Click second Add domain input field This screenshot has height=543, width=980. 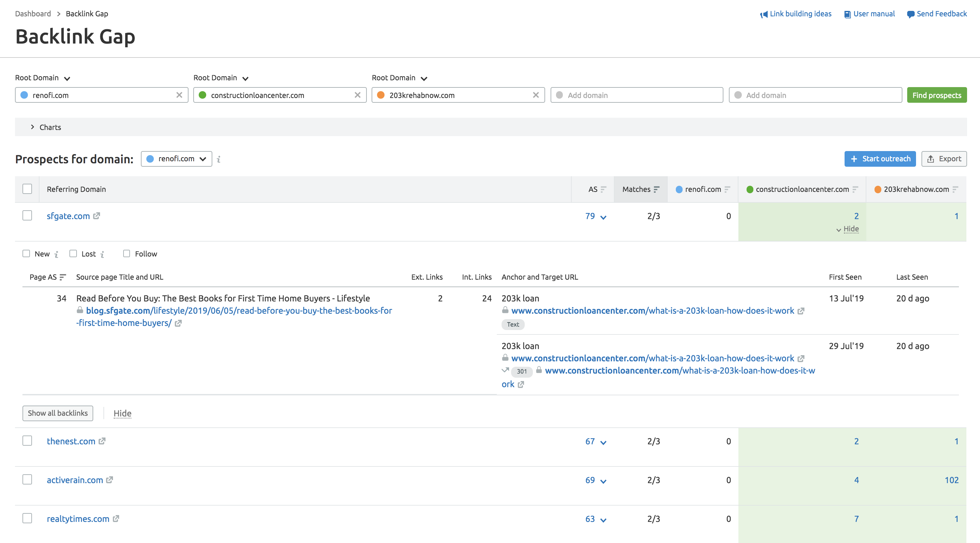point(815,95)
